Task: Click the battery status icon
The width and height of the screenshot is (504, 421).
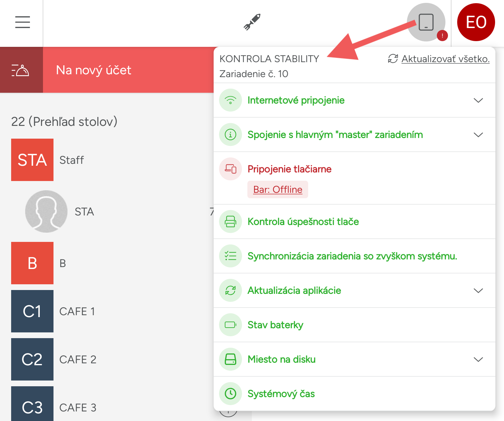Action: click(231, 325)
